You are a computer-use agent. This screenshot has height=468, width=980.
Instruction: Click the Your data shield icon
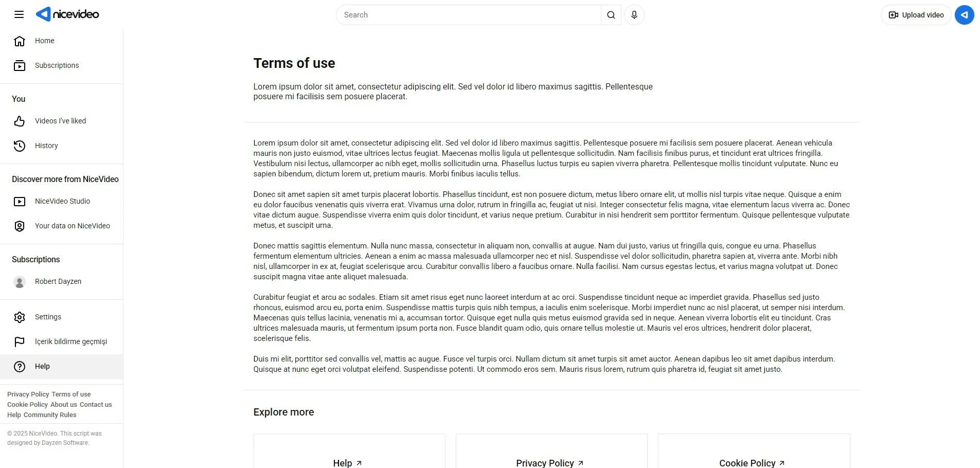pyautogui.click(x=20, y=226)
